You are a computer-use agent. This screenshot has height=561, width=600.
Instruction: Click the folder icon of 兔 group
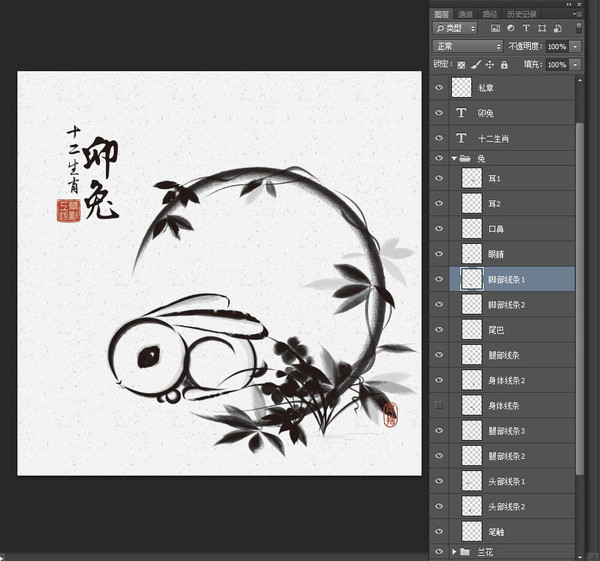pyautogui.click(x=465, y=158)
